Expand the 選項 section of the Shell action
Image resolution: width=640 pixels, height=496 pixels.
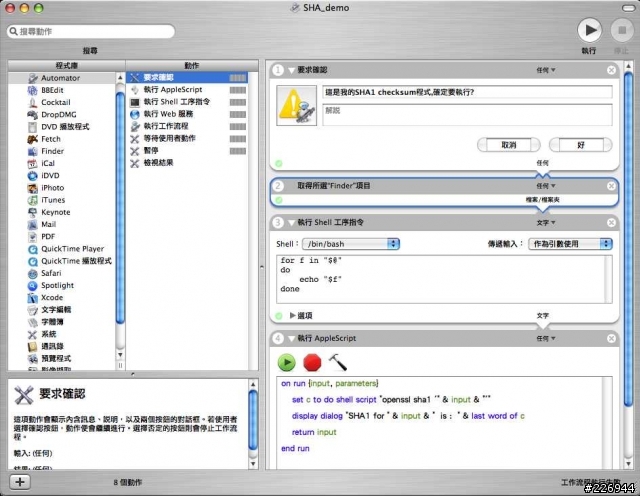(x=292, y=316)
